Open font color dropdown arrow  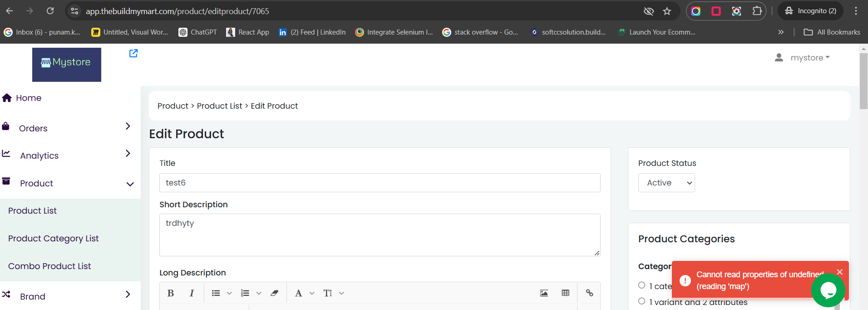tap(312, 293)
